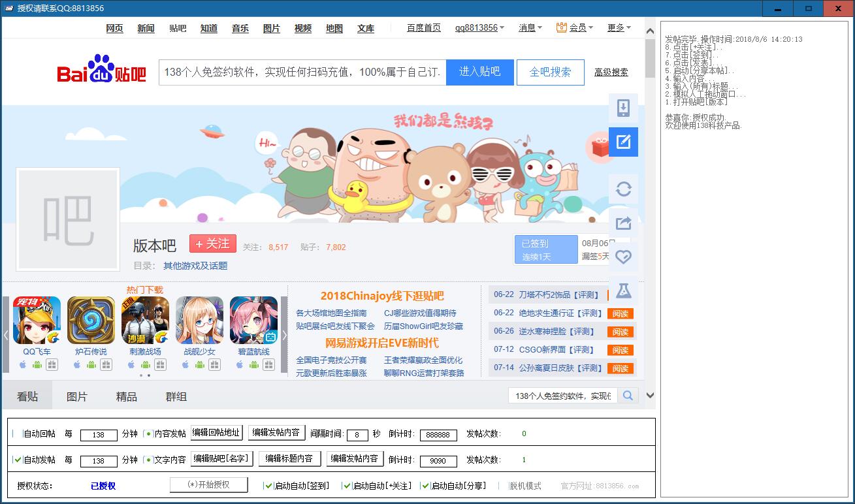Click the 吧 forum avatar placeholder
This screenshot has height=504, width=855.
(68, 219)
